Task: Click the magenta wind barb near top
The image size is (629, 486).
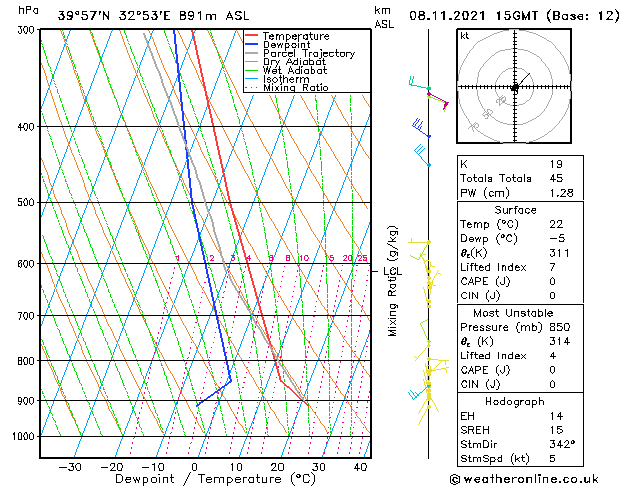Action: point(438,101)
